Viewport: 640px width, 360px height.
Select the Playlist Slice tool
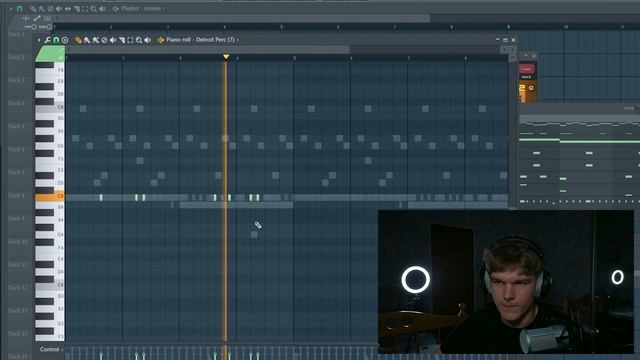point(76,9)
